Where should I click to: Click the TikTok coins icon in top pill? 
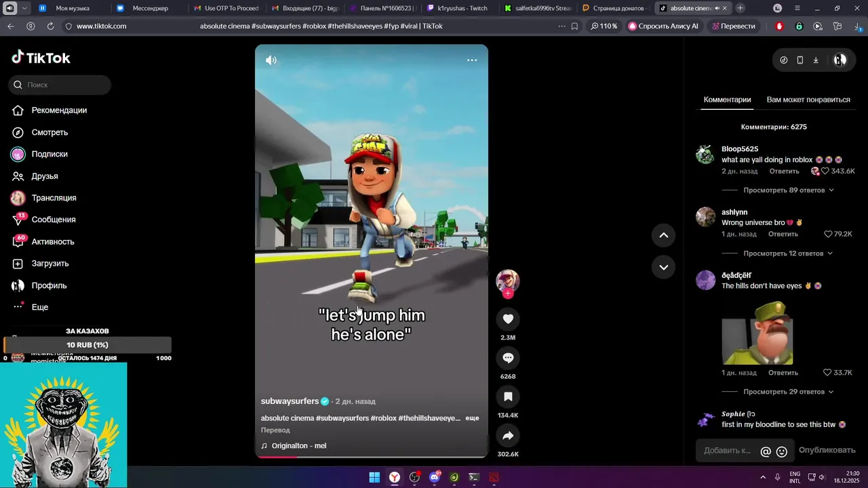pyautogui.click(x=784, y=60)
